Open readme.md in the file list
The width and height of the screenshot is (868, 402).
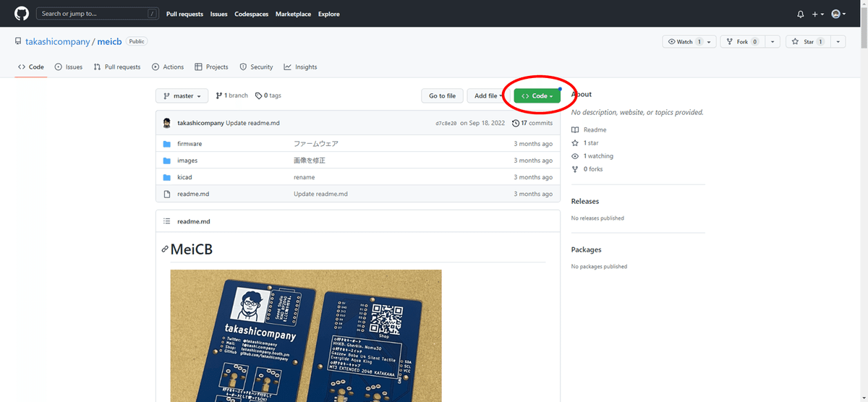(x=193, y=194)
